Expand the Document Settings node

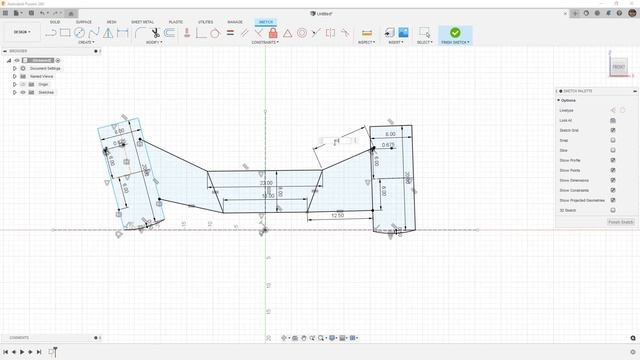point(15,68)
